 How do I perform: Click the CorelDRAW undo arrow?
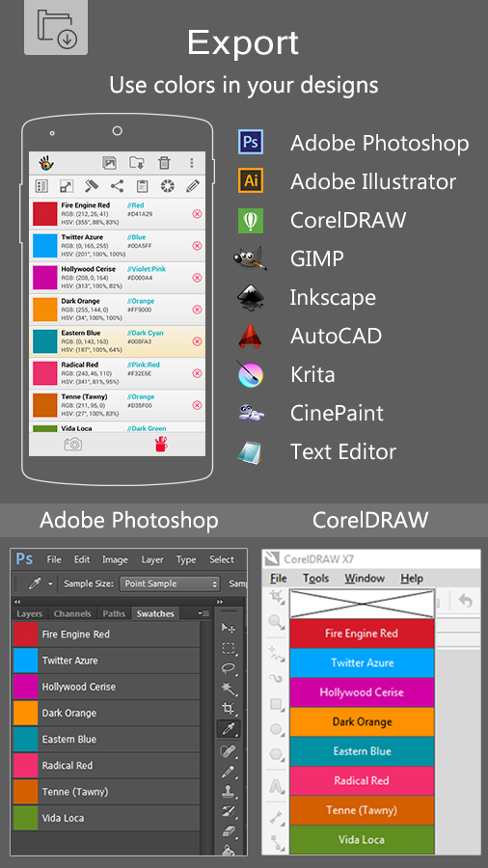click(x=465, y=601)
